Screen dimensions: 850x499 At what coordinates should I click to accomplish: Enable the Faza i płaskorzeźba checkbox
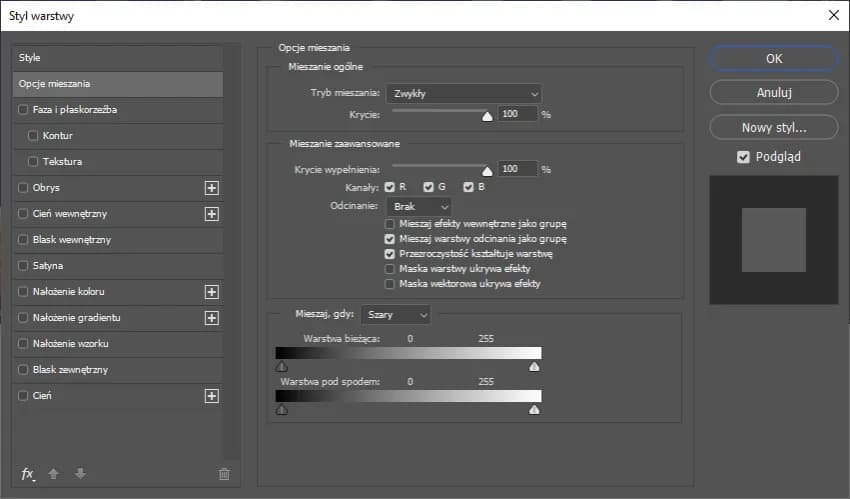tap(24, 110)
